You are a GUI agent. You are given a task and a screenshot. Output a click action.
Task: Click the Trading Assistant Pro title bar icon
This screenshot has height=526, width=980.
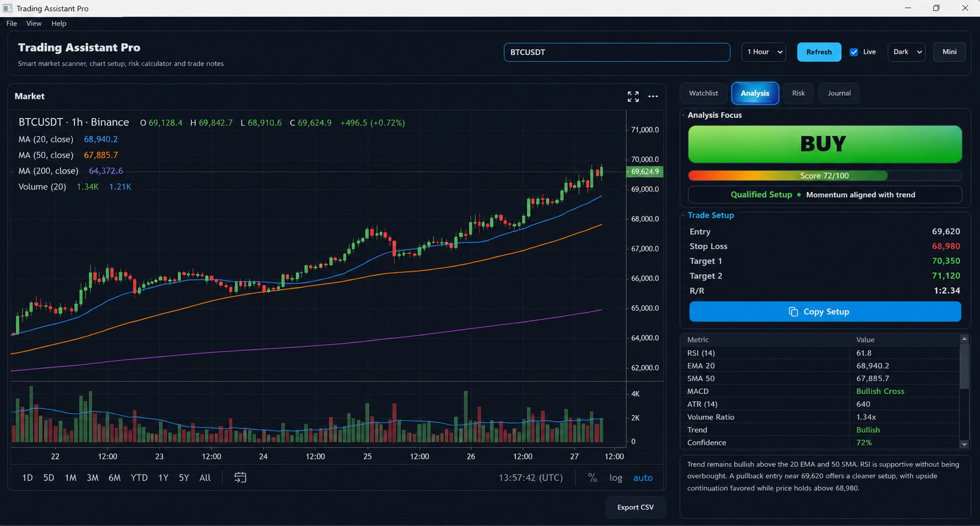click(7, 8)
